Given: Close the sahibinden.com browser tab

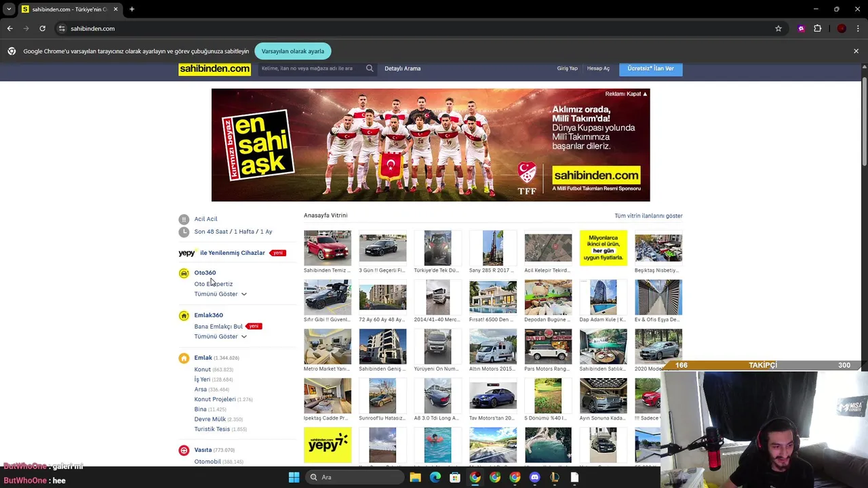Looking at the screenshot, I should (x=115, y=9).
